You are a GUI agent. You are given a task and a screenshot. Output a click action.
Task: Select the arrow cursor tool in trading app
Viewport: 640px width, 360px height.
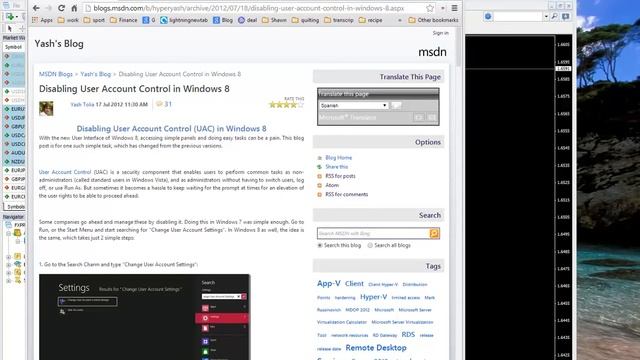[x=9, y=29]
